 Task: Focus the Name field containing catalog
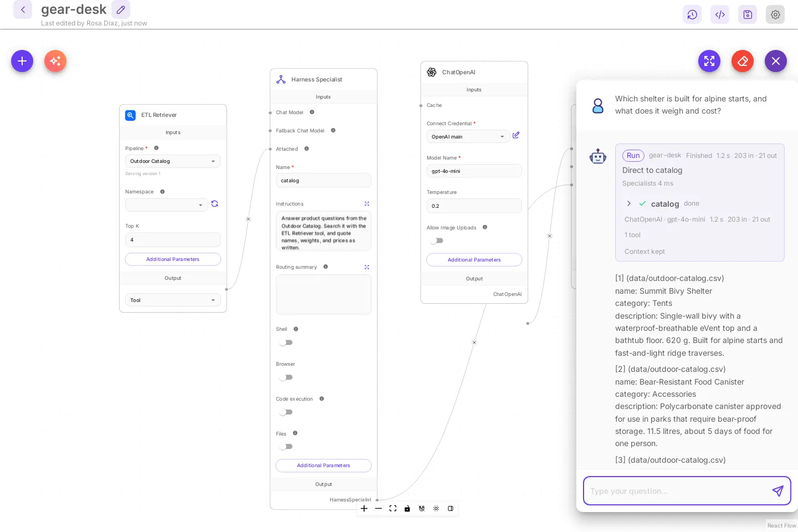[324, 181]
